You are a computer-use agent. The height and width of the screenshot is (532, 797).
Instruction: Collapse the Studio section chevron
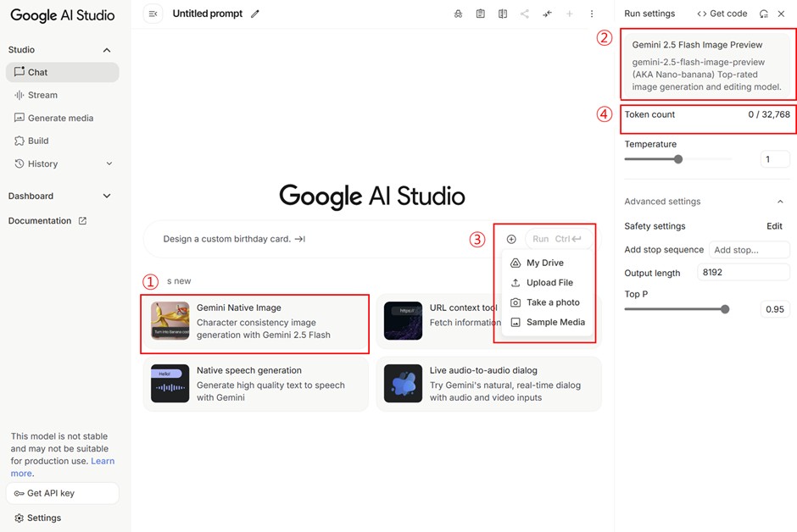tap(107, 50)
